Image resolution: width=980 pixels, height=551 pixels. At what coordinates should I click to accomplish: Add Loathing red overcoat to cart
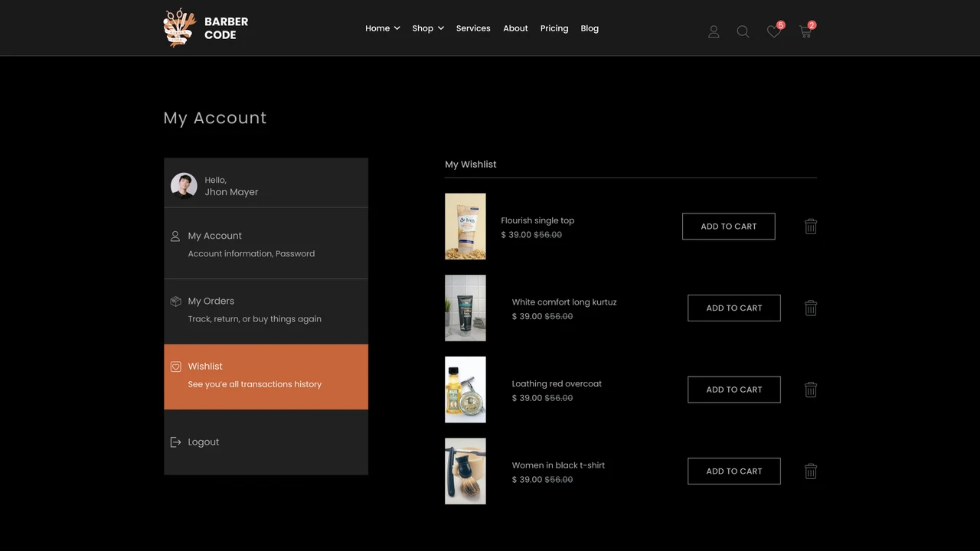pyautogui.click(x=734, y=390)
